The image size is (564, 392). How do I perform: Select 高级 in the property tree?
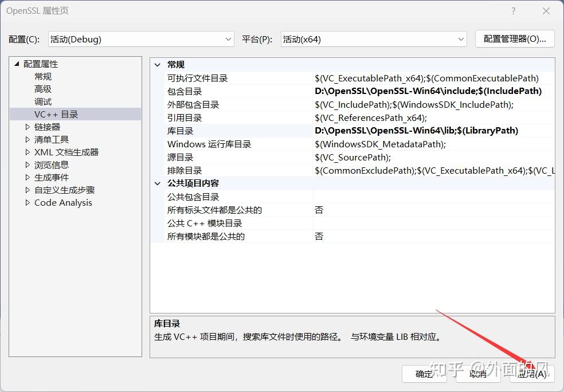click(x=43, y=89)
